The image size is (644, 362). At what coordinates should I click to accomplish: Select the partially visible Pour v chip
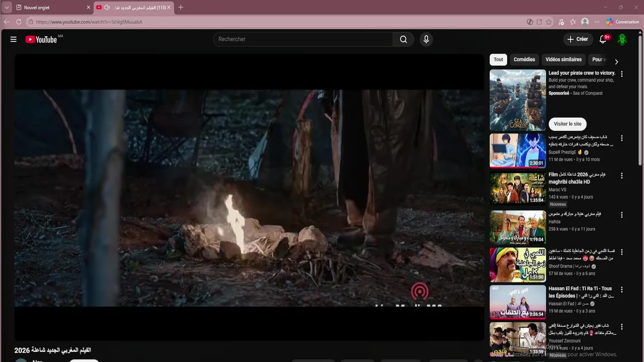[x=598, y=59]
